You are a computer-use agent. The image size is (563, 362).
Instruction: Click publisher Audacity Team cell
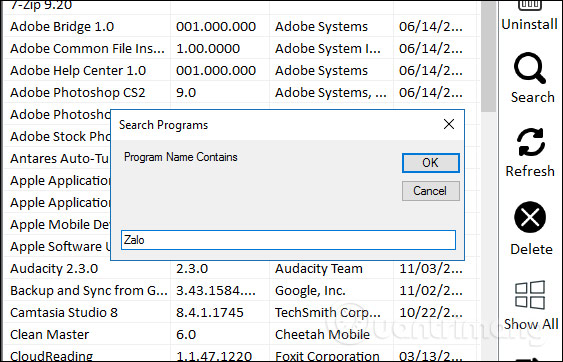[319, 269]
